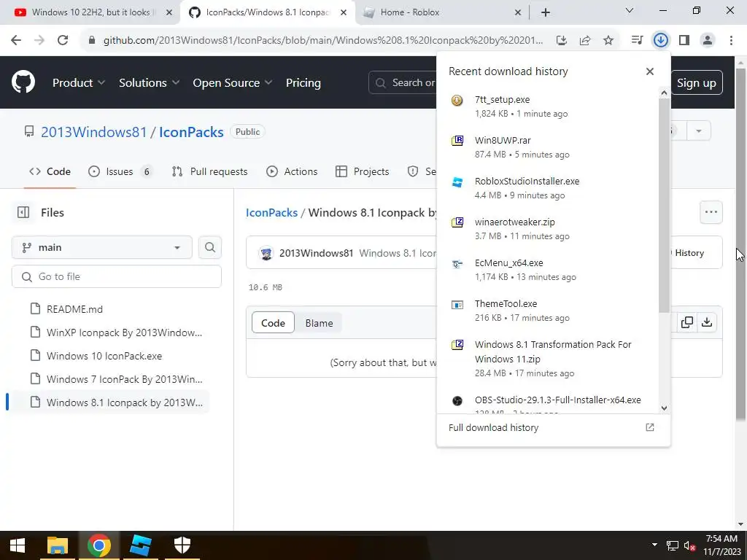Click the IconPacks breadcrumb link
Image resolution: width=747 pixels, height=560 pixels.
coord(271,212)
